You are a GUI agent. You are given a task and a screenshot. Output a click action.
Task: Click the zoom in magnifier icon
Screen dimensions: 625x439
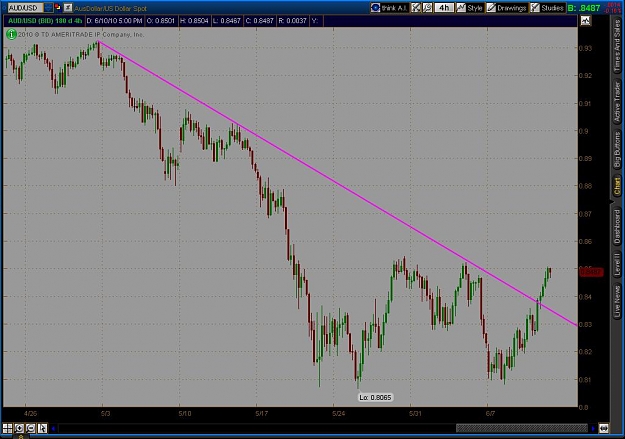[x=19, y=428]
